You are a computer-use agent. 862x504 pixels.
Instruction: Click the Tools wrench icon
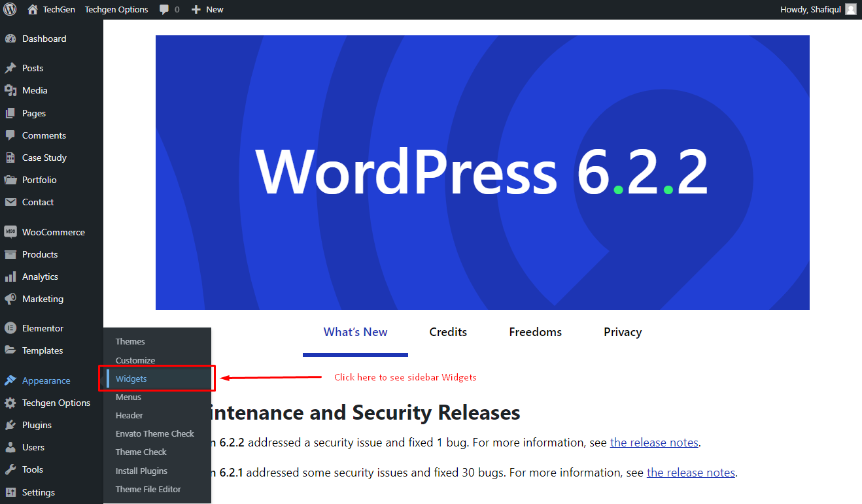coord(10,469)
